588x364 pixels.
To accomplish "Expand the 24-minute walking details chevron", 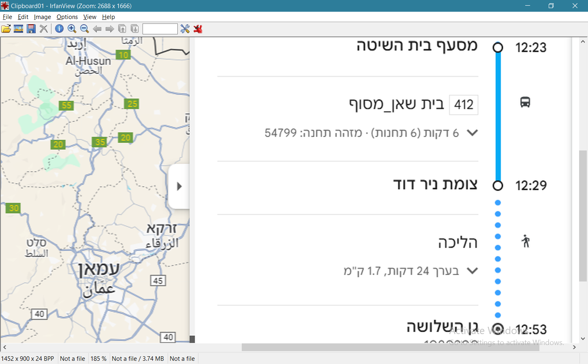I will pos(472,271).
